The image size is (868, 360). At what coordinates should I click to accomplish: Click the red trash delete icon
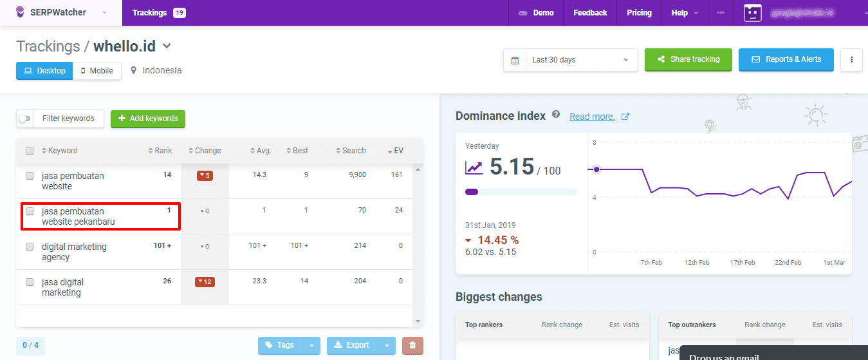(x=412, y=345)
